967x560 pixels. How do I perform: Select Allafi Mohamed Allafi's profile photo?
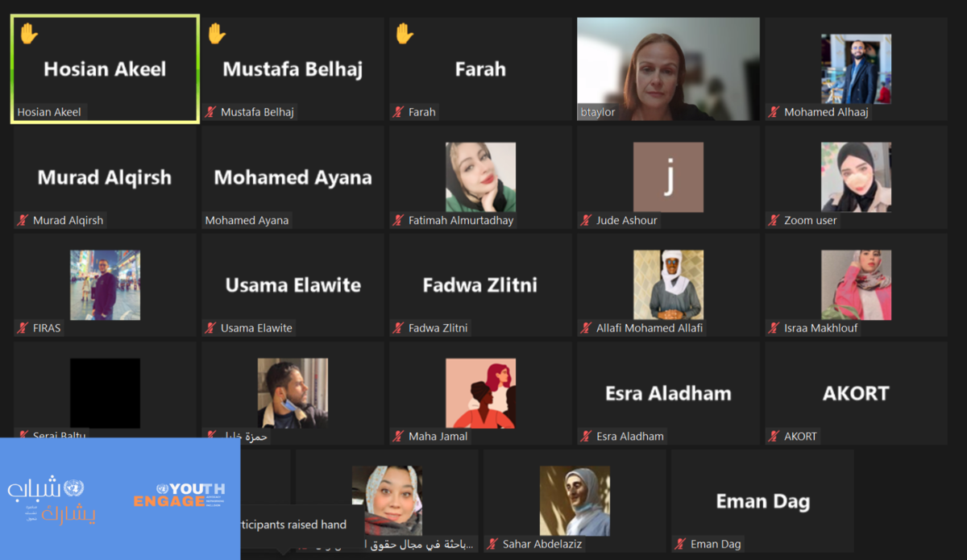point(668,284)
